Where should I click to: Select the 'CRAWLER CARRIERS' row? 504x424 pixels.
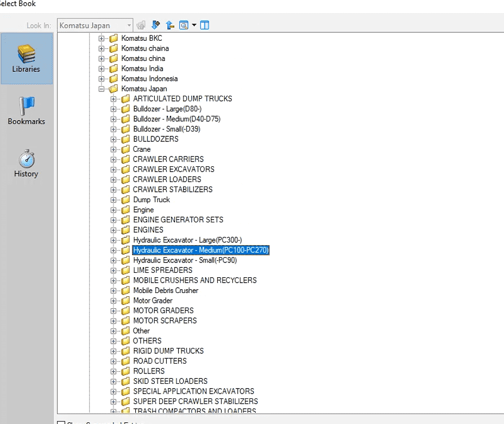point(168,159)
